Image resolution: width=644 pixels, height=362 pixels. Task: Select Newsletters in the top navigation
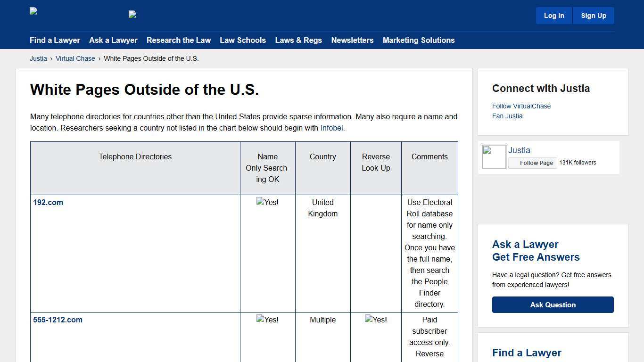coord(352,41)
